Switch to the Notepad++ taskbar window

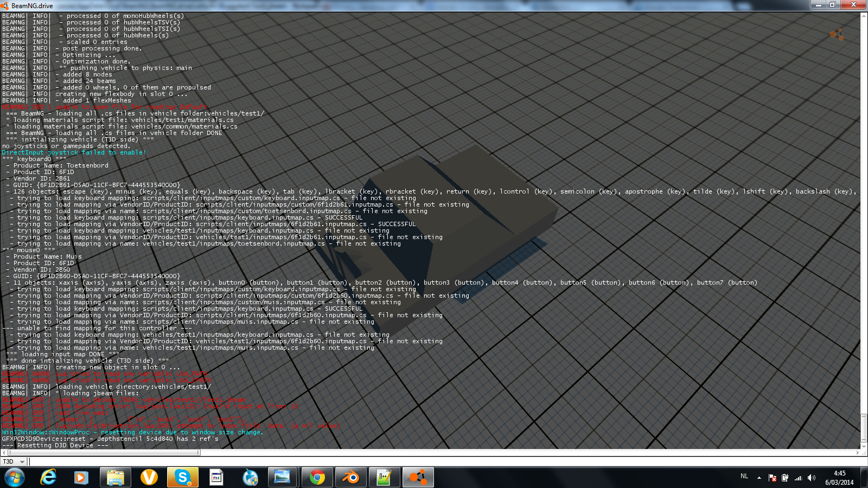(x=385, y=478)
